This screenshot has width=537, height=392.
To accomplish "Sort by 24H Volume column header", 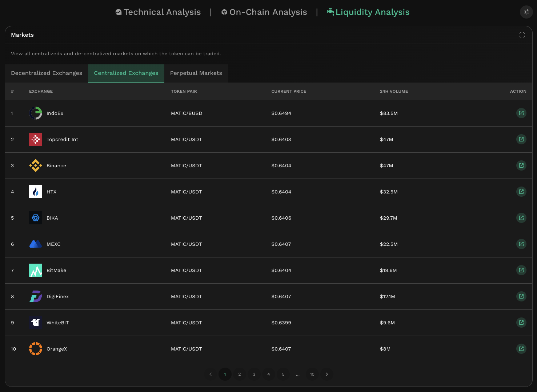I will [394, 91].
